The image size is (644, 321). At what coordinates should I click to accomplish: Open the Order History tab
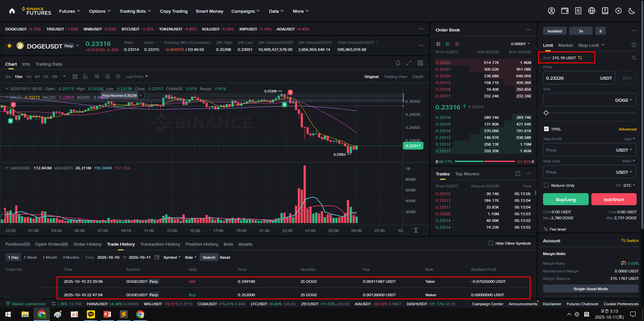pos(87,244)
